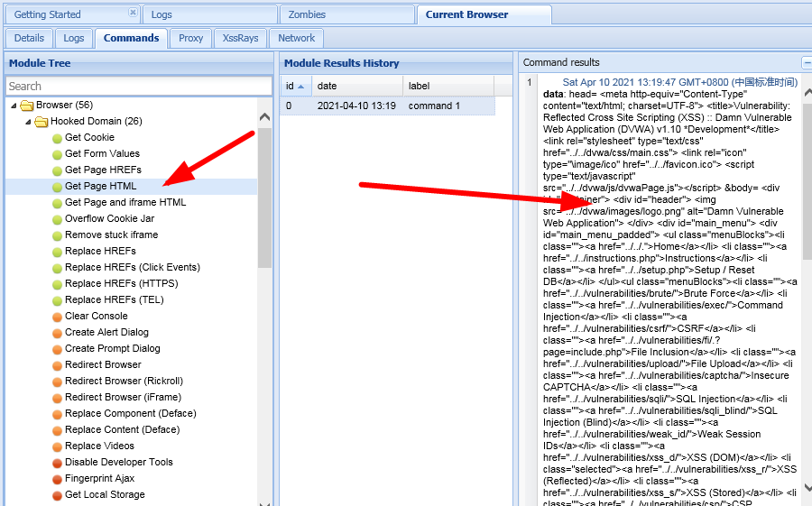Select Get Page and iframe HTML module
Screen dimensions: 812x506
(125, 202)
